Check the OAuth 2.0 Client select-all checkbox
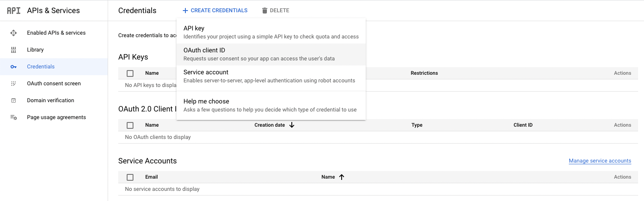The width and height of the screenshot is (644, 201). pyautogui.click(x=130, y=125)
